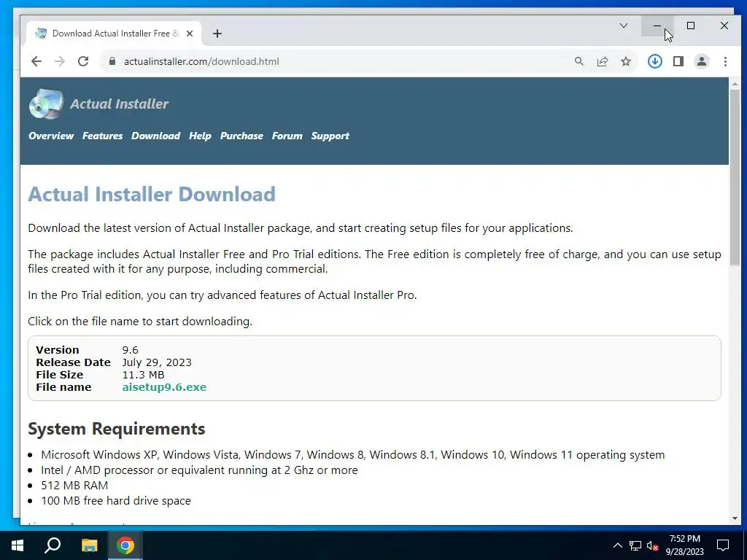This screenshot has width=747, height=560.
Task: Click the muted volume tray icon
Action: tap(652, 545)
